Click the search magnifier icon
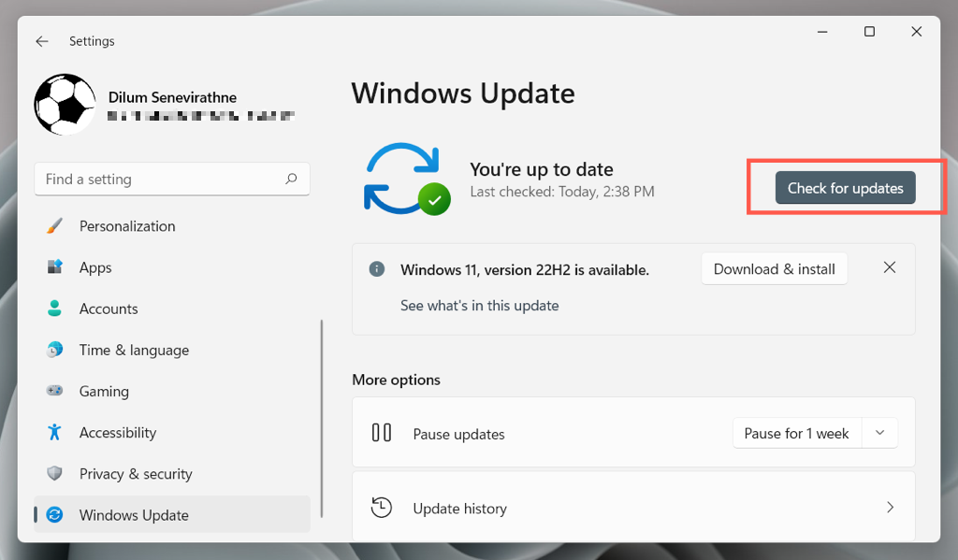The height and width of the screenshot is (560, 958). click(x=292, y=179)
